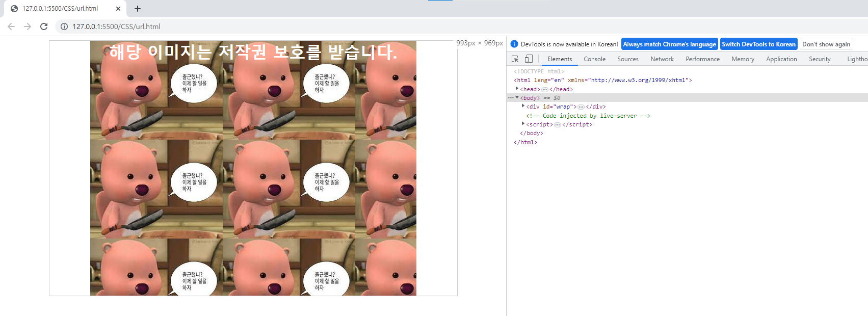The height and width of the screenshot is (316, 868).
Task: Click the Korean copyright heading on the page
Action: [x=253, y=51]
